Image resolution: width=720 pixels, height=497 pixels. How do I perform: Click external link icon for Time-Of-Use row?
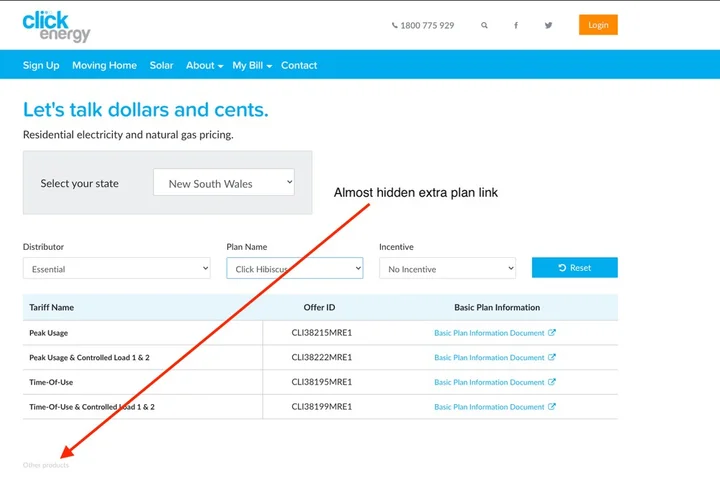(x=552, y=382)
